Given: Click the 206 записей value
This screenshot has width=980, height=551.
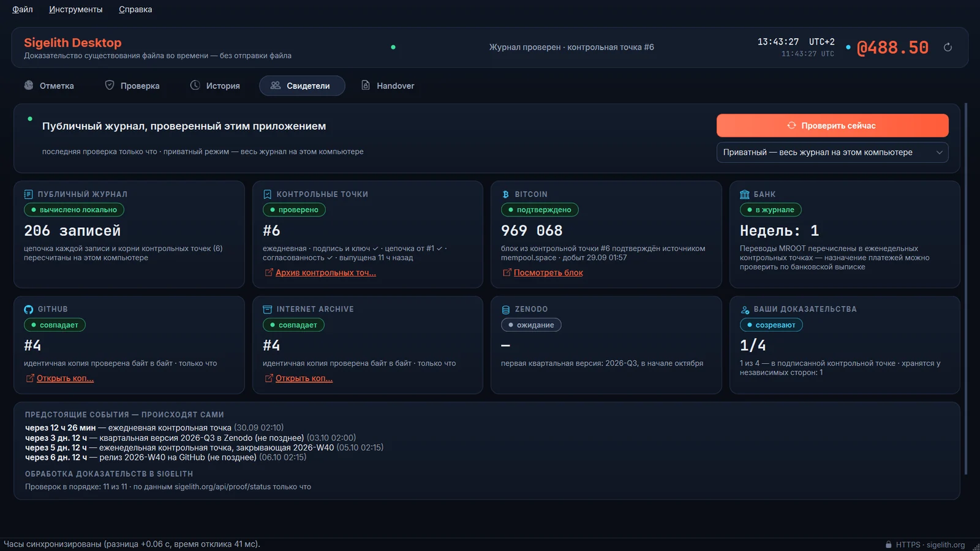Looking at the screenshot, I should tap(72, 231).
